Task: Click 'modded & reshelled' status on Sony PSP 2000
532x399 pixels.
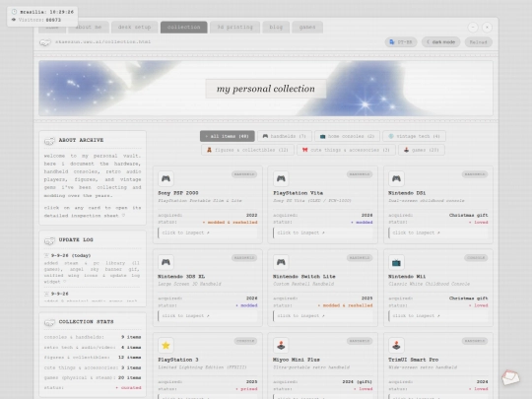Action: point(230,223)
